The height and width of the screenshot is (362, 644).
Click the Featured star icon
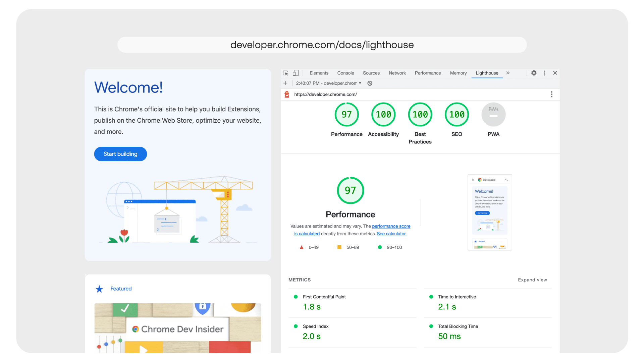pos(99,289)
